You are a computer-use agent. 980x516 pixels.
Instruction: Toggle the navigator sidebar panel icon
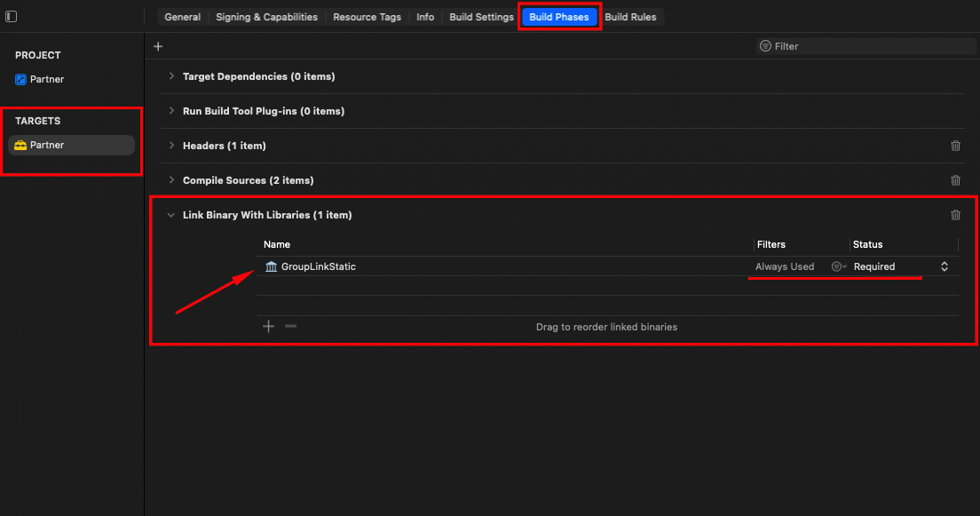(12, 16)
